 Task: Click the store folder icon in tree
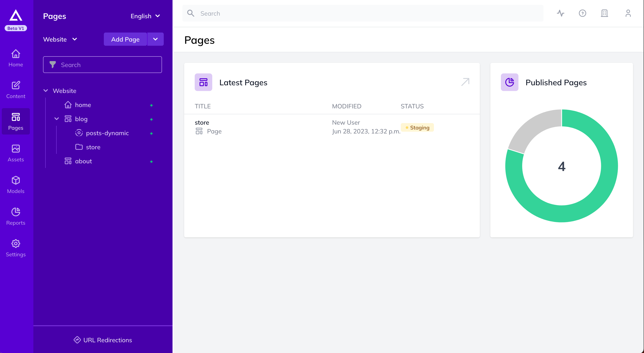coord(79,147)
